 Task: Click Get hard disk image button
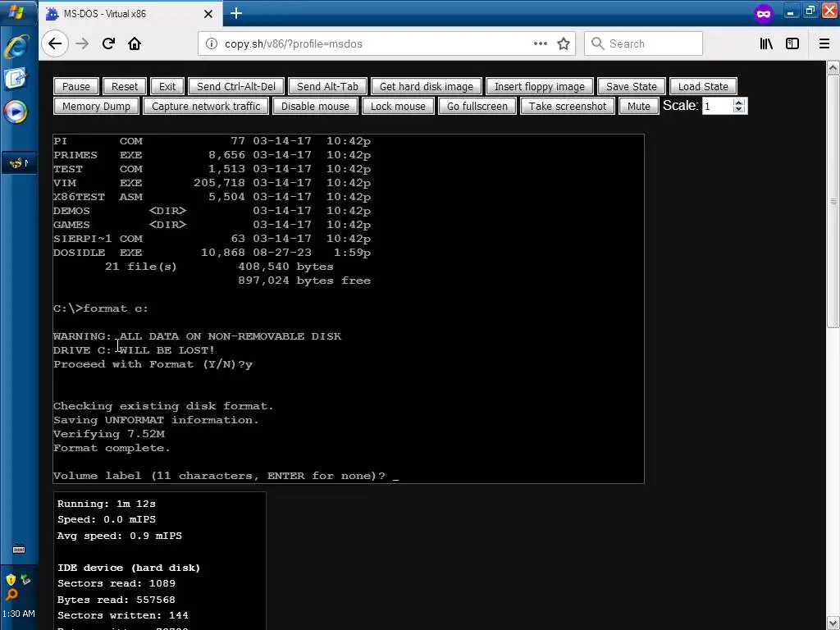[427, 86]
